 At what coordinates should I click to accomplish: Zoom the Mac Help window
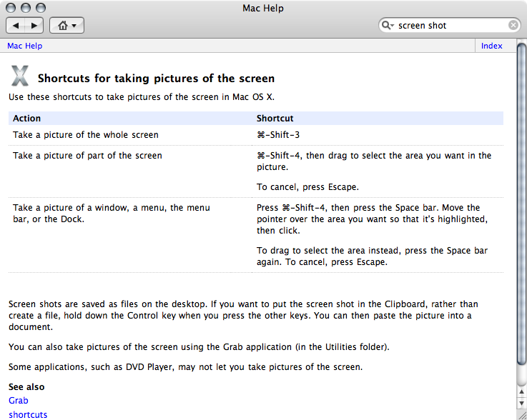(39, 9)
